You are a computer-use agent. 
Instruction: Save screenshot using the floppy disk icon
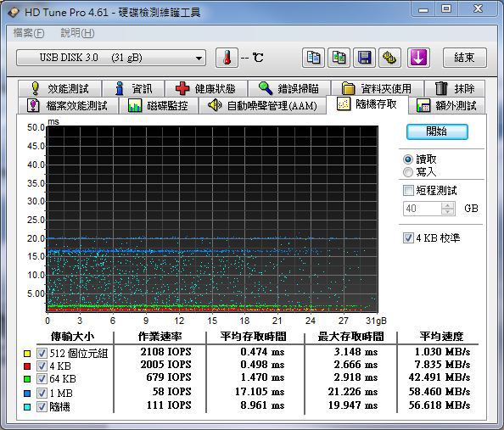(364, 58)
